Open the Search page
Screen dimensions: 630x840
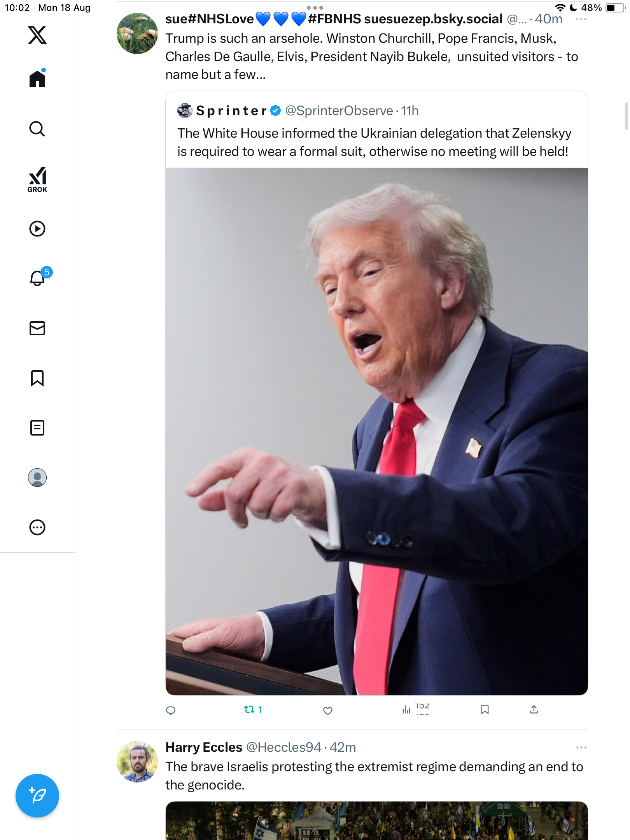click(37, 129)
